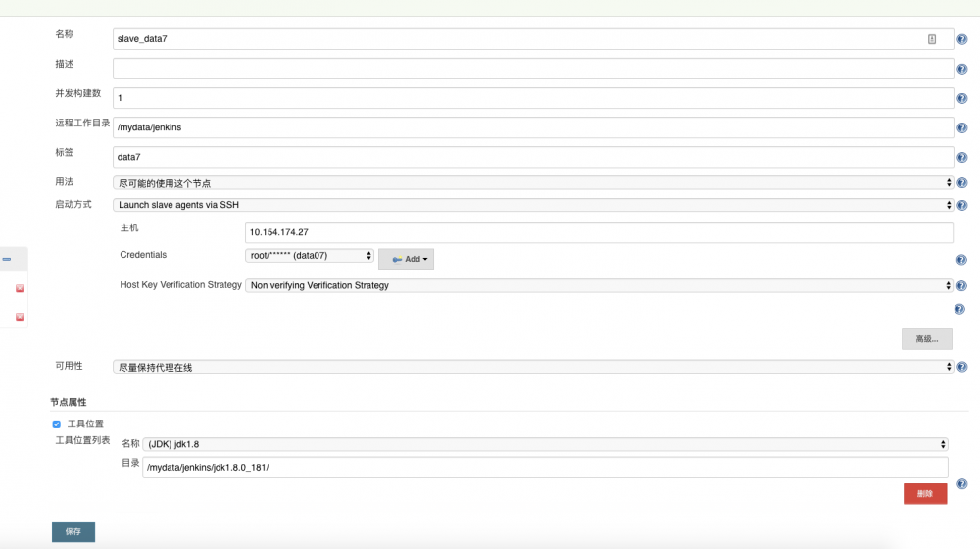Open the Credentials root (data07) dropdown
980x549 pixels.
tap(310, 256)
